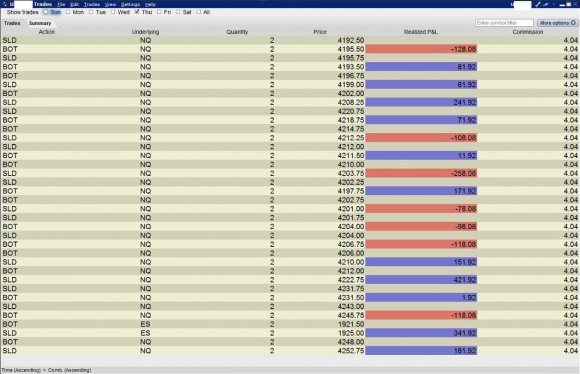Select the 1.92 realized P&L cell

click(421, 298)
